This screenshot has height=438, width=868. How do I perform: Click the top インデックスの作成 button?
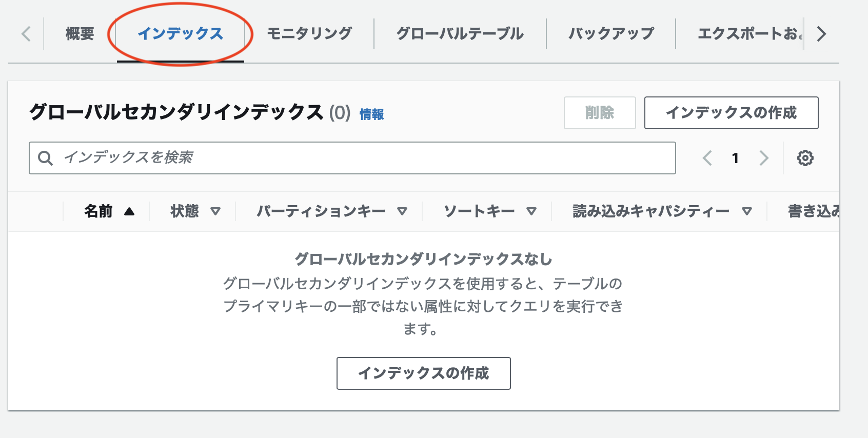coord(731,113)
